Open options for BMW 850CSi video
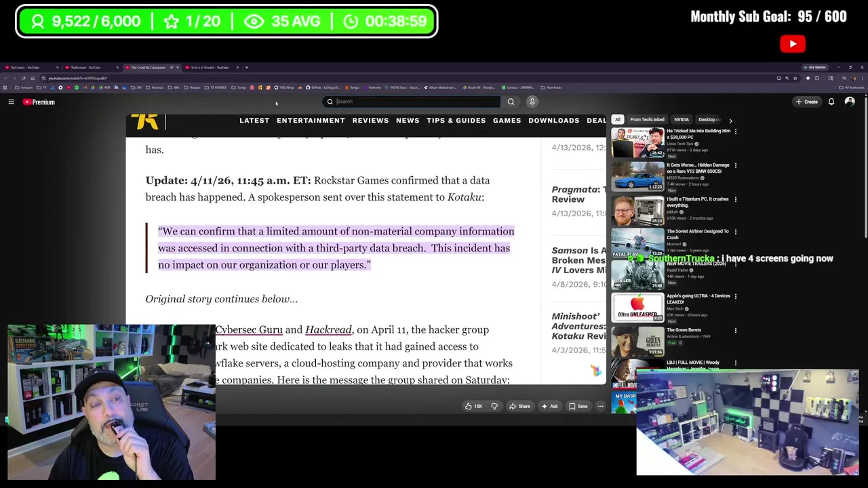The width and height of the screenshot is (868, 488). click(x=736, y=165)
